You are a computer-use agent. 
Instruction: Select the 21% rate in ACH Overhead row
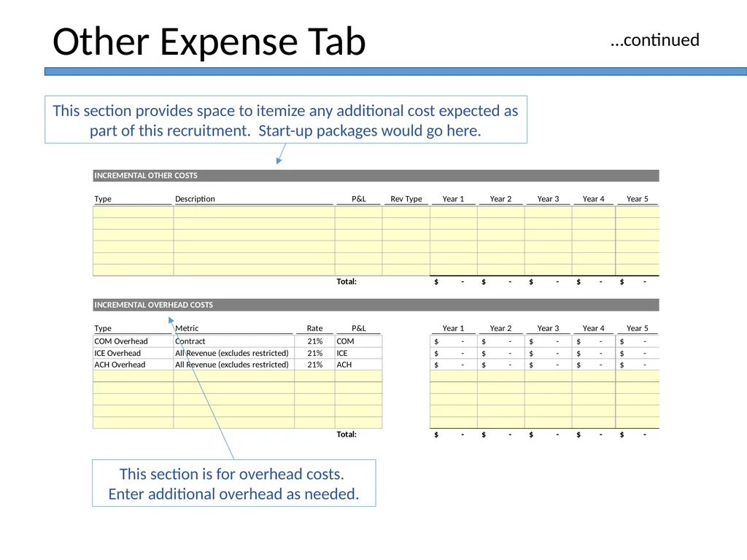pos(314,365)
